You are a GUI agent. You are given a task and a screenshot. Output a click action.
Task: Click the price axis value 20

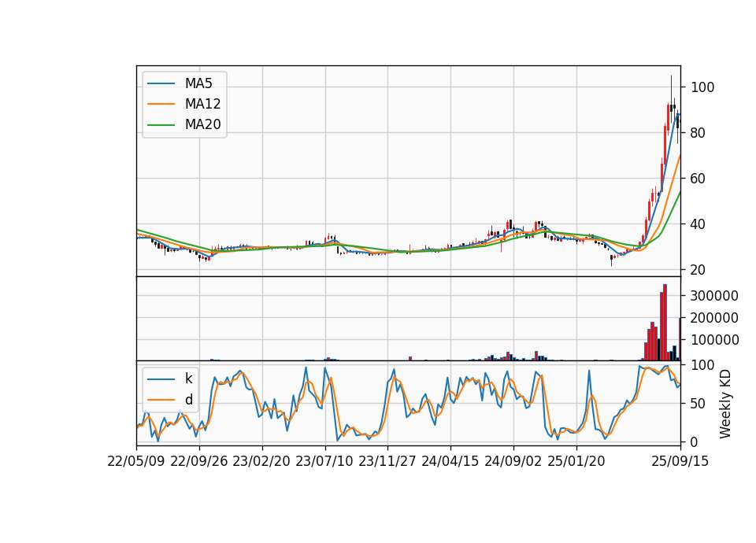(x=698, y=270)
